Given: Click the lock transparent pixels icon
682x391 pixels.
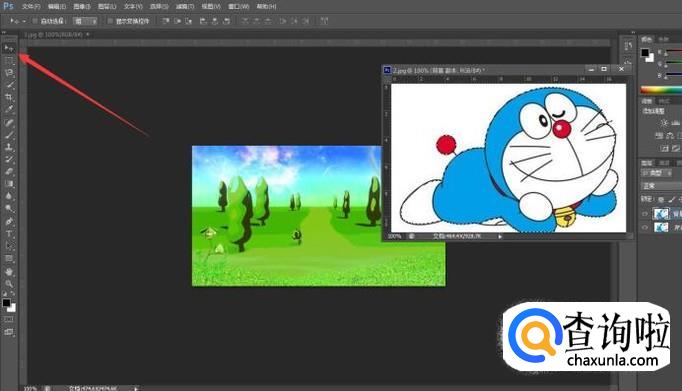Looking at the screenshot, I should tap(661, 199).
